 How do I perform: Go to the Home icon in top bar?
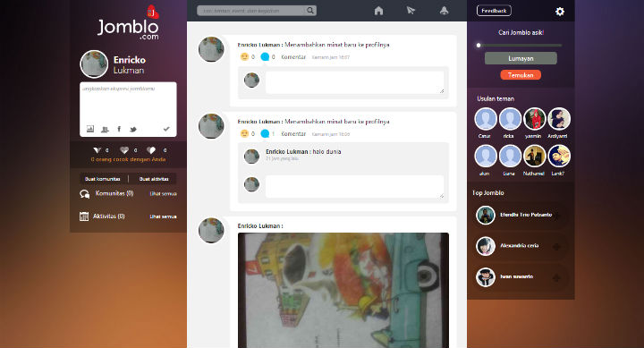coord(378,11)
